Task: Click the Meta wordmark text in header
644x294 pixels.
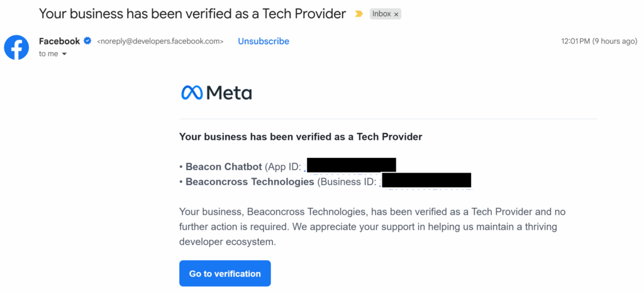Action: point(229,93)
